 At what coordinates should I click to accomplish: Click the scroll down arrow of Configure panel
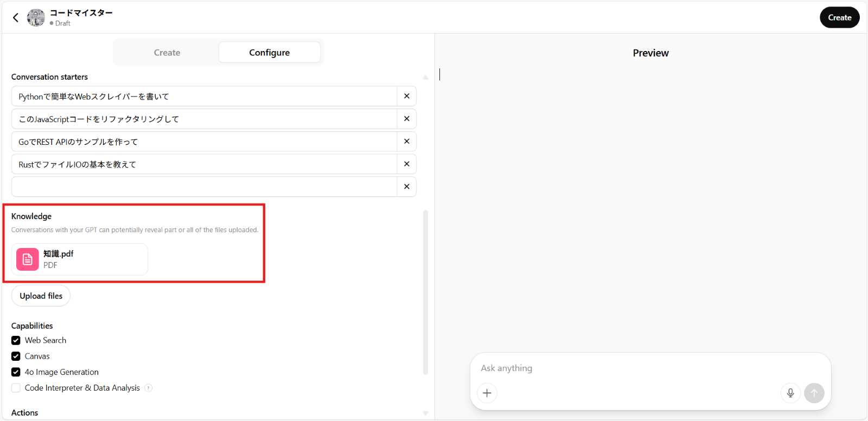tap(425, 413)
